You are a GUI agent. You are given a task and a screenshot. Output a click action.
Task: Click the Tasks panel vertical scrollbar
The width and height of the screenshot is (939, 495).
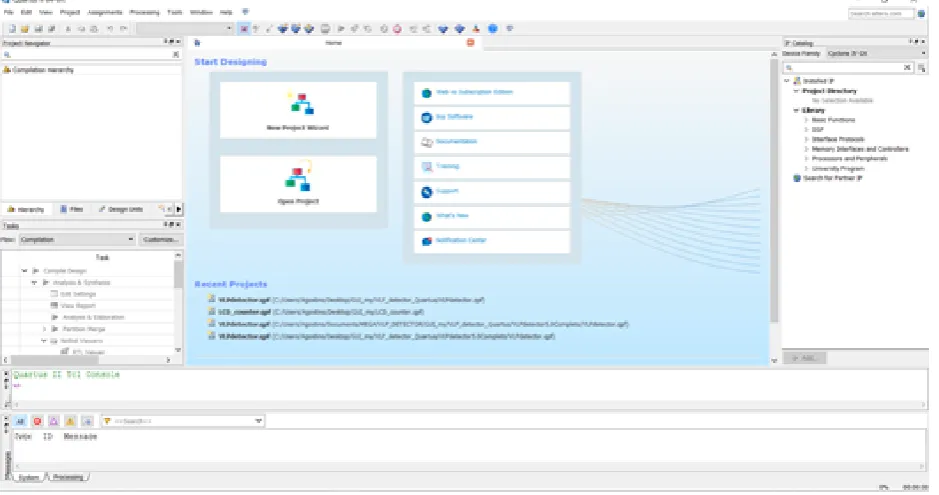[178, 275]
